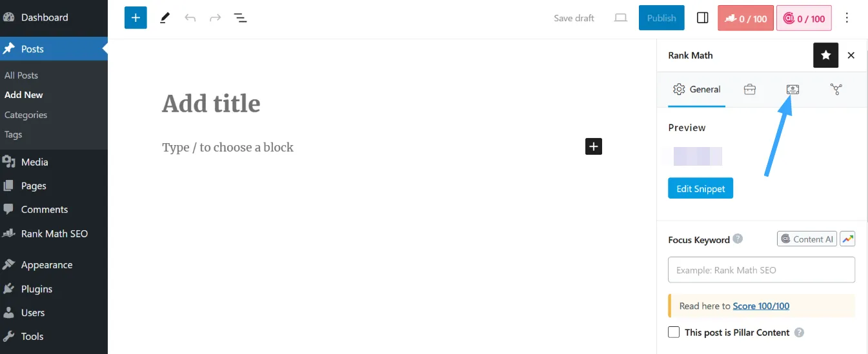Open the Content AI score badge
This screenshot has width=868, height=354.
tap(804, 18)
